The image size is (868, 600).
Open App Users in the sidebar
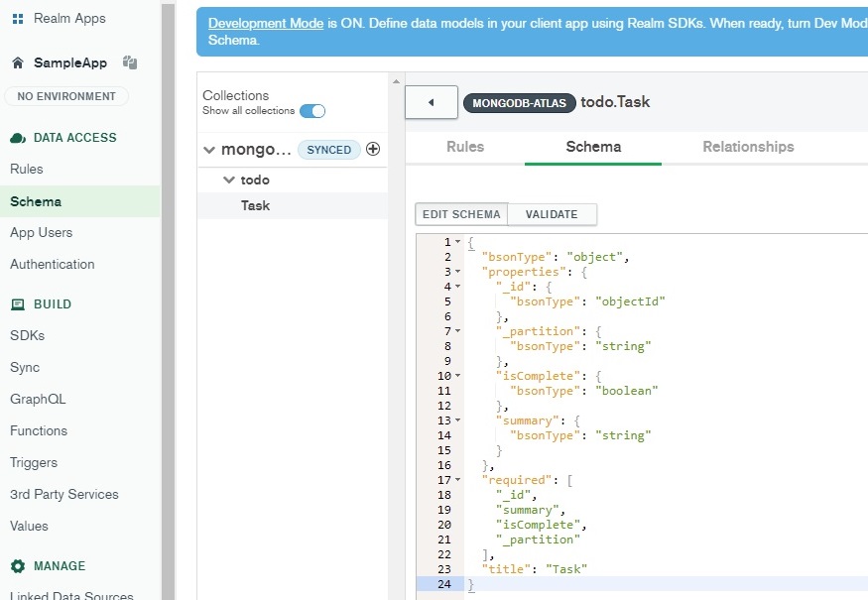42,233
